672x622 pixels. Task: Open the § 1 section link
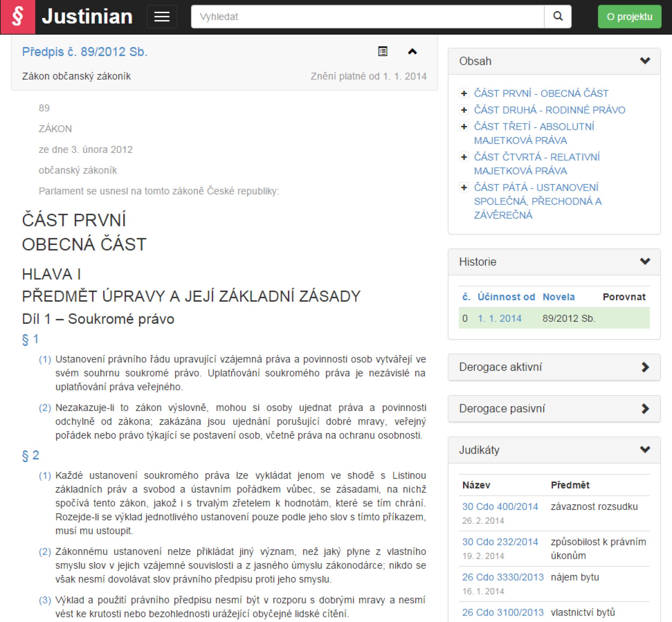coord(30,339)
